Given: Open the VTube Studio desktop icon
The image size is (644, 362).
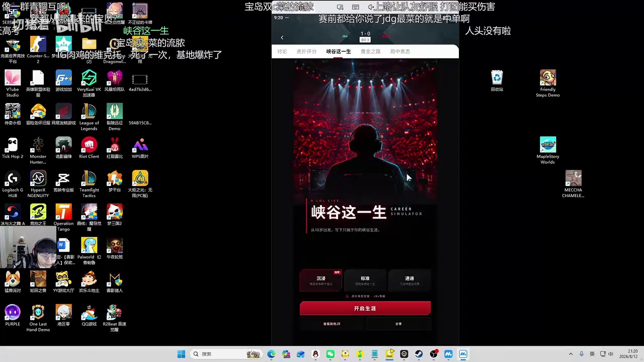Looking at the screenshot, I should tap(13, 83).
